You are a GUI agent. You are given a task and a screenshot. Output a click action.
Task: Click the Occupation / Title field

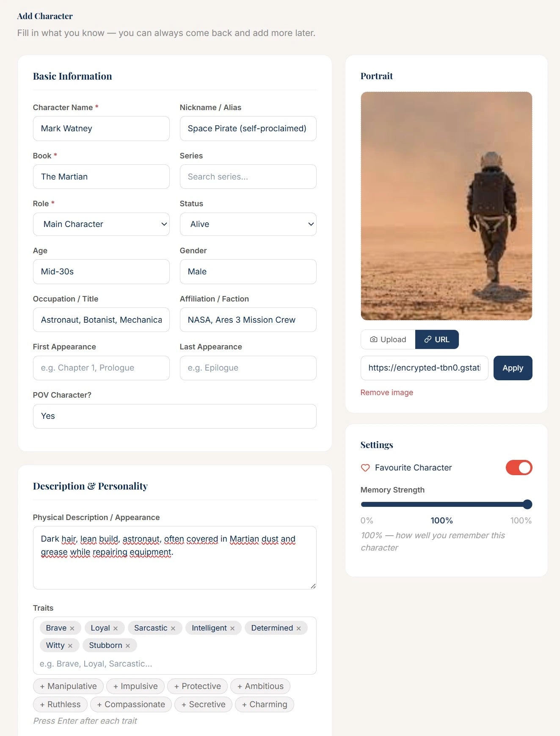101,320
